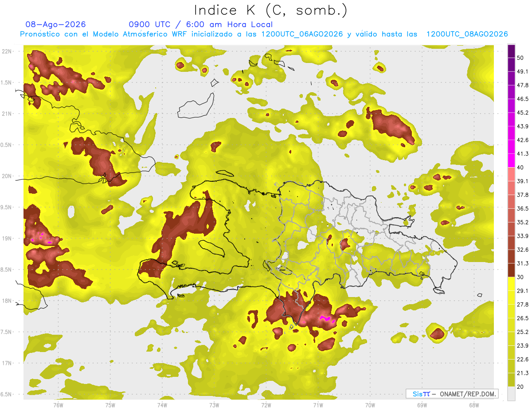Click longitude label "68W"
This screenshot has width=532, height=411.
click(474, 405)
